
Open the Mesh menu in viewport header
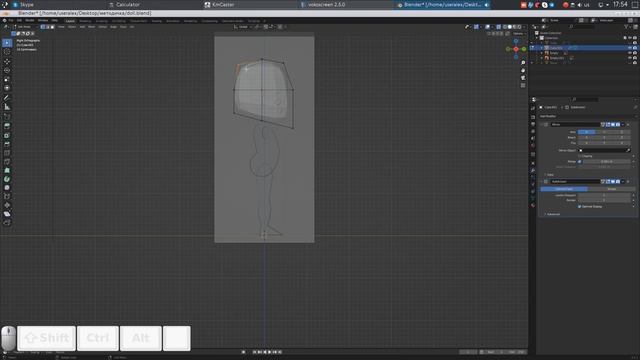[91, 27]
